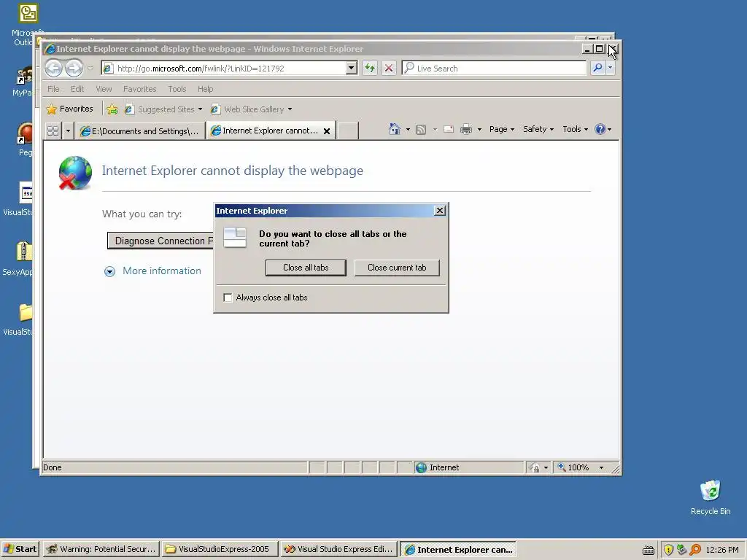The width and height of the screenshot is (747, 560).
Task: Click the Quick Tabs grid icon
Action: [53, 131]
